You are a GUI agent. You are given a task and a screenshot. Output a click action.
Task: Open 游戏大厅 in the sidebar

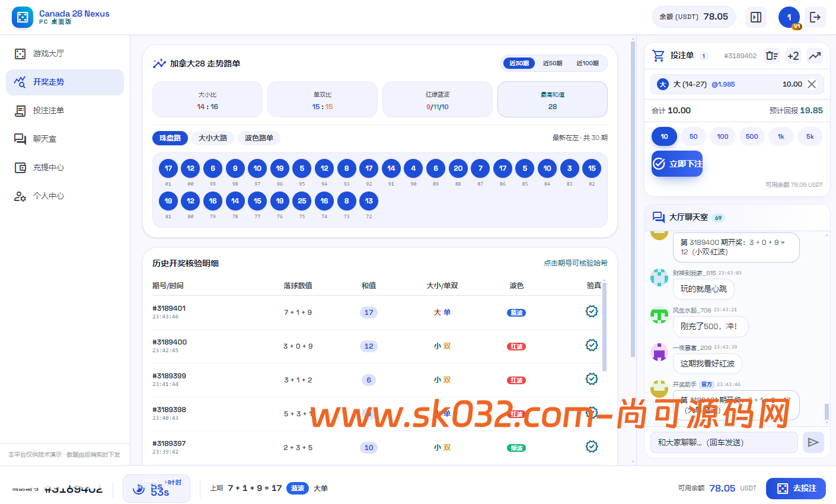point(65,53)
